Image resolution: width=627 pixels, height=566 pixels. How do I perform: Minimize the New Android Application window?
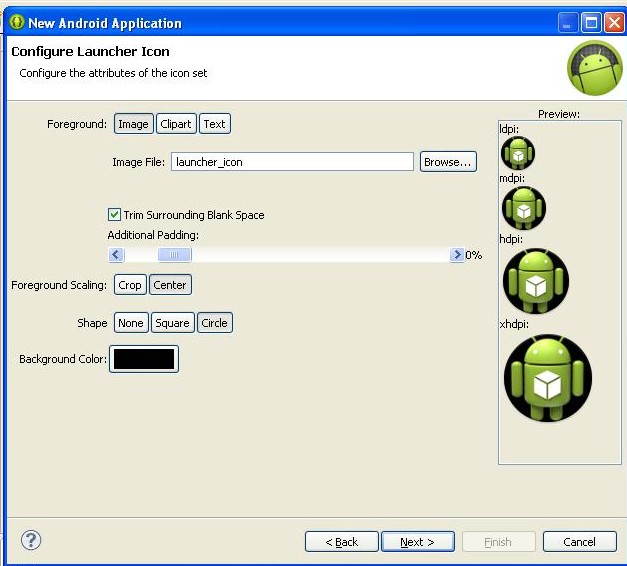tap(568, 22)
